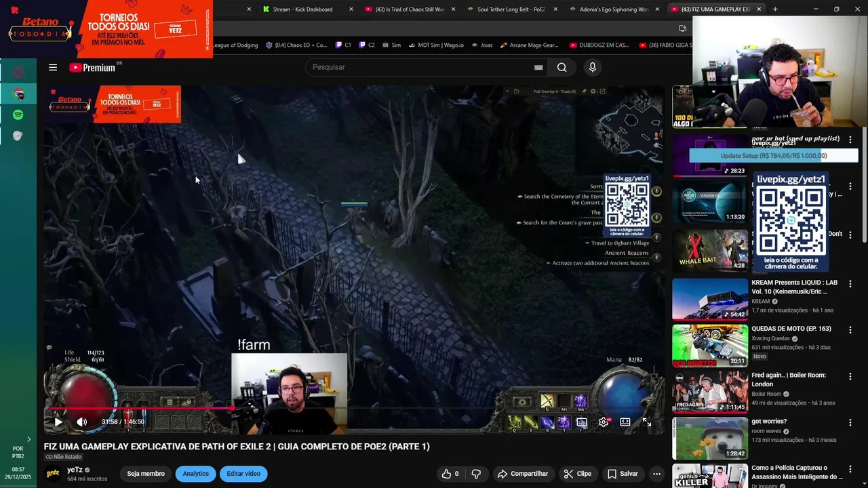Open more actions menu below the video
The height and width of the screenshot is (488, 868).
[x=656, y=474]
